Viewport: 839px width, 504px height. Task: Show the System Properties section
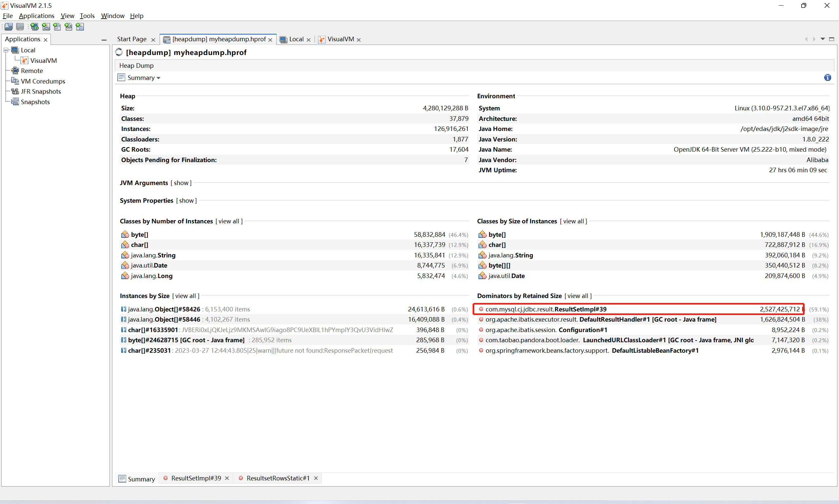click(x=186, y=201)
